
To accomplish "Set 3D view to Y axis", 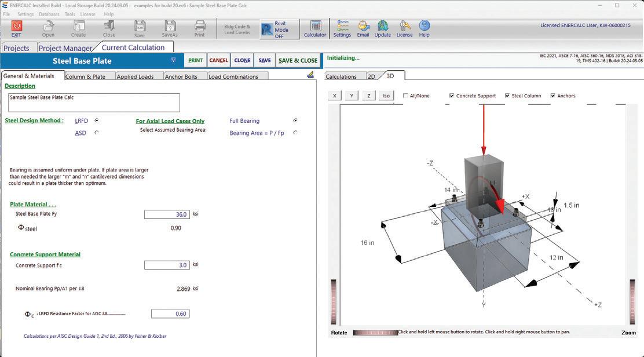I will pos(352,96).
